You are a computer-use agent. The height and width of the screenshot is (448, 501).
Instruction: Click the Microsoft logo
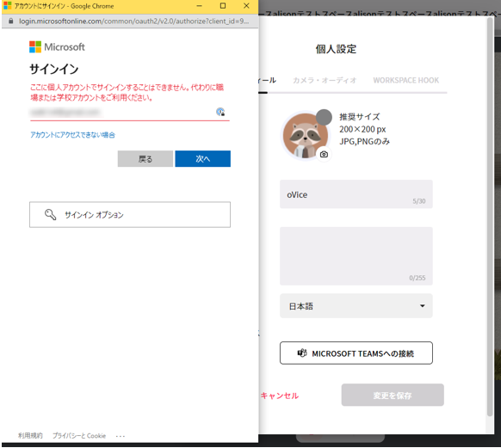pos(57,47)
